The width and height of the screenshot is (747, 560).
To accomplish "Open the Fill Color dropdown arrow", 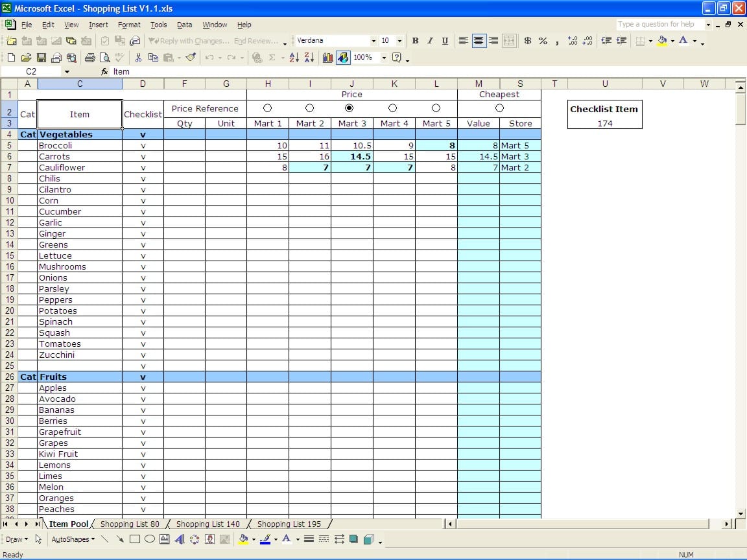I will click(672, 41).
